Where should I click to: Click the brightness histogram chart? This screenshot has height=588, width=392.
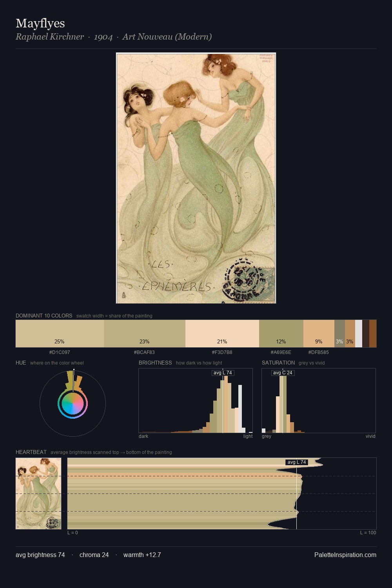[x=196, y=401]
